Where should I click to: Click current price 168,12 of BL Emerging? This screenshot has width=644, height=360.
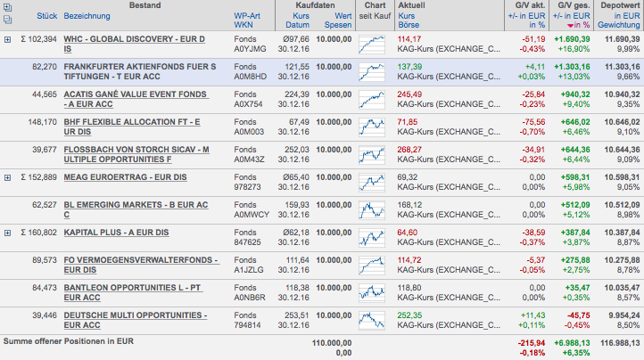[409, 205]
